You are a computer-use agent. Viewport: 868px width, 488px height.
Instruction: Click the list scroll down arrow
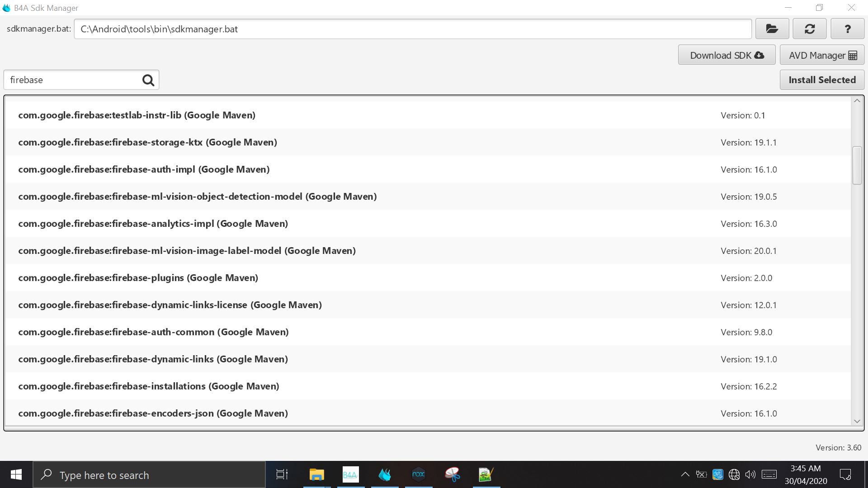[857, 421]
